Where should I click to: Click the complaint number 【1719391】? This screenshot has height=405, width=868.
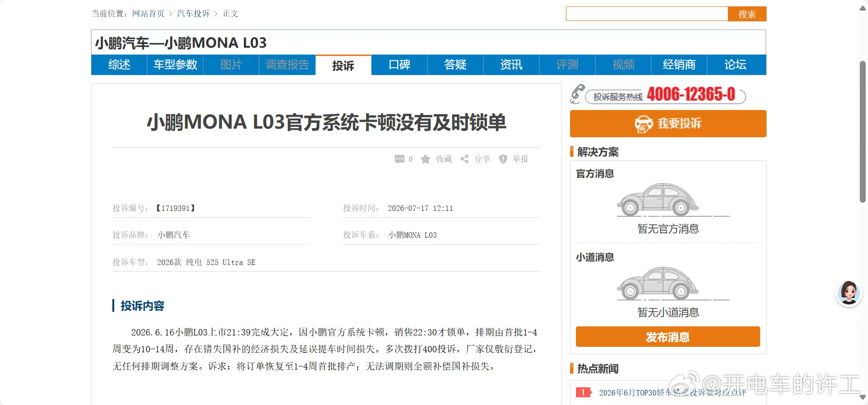click(175, 208)
